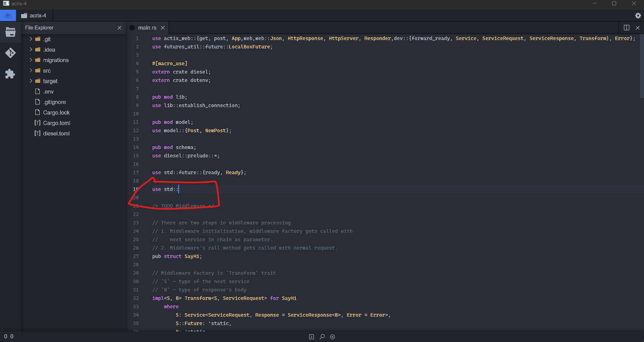Maximize the acrix-4 window
The width and height of the screenshot is (644, 342).
(614, 3)
